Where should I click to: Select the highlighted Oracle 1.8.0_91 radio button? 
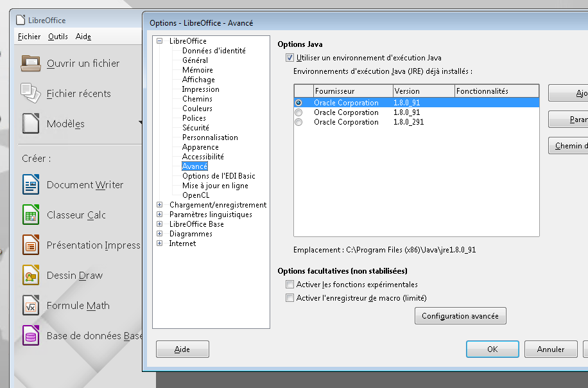pyautogui.click(x=298, y=102)
